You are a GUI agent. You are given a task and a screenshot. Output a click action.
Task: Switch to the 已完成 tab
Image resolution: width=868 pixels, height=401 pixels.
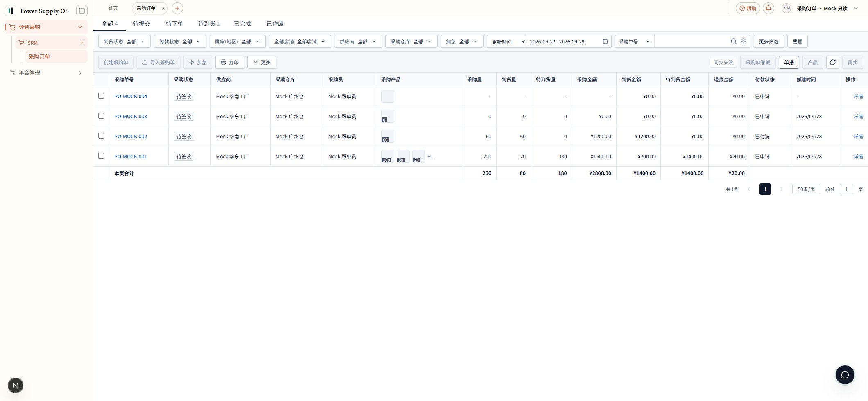[242, 24]
